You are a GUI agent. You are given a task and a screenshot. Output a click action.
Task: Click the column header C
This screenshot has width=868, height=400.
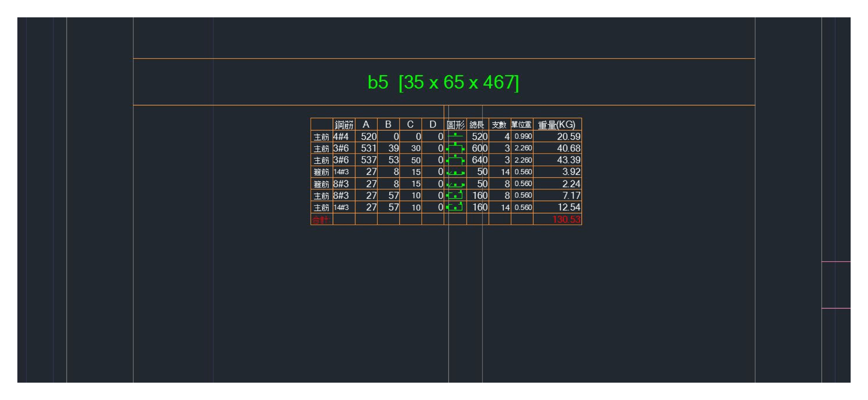coord(410,124)
